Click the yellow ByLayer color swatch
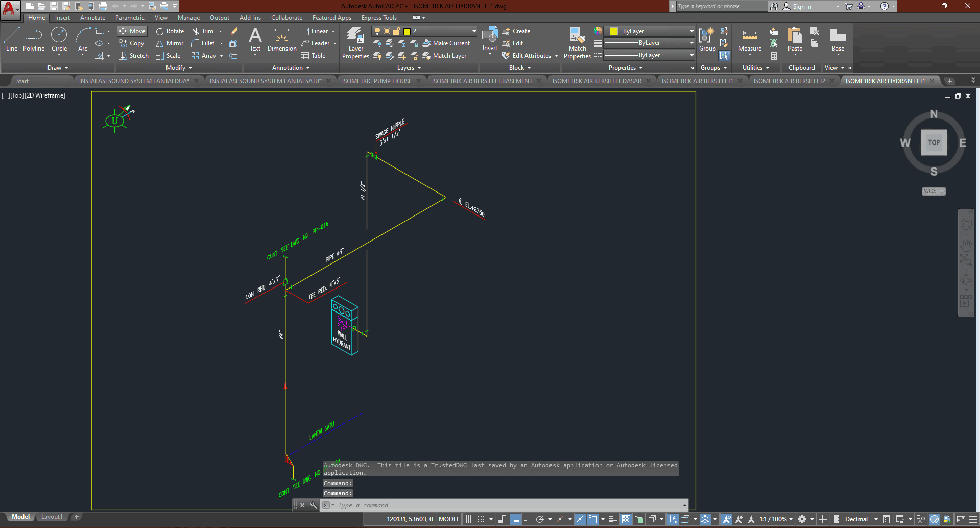Viewport: 980px width, 528px height. click(x=614, y=31)
